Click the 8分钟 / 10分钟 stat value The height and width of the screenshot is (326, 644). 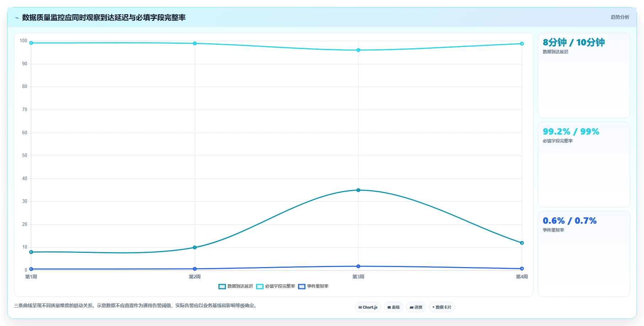(574, 43)
